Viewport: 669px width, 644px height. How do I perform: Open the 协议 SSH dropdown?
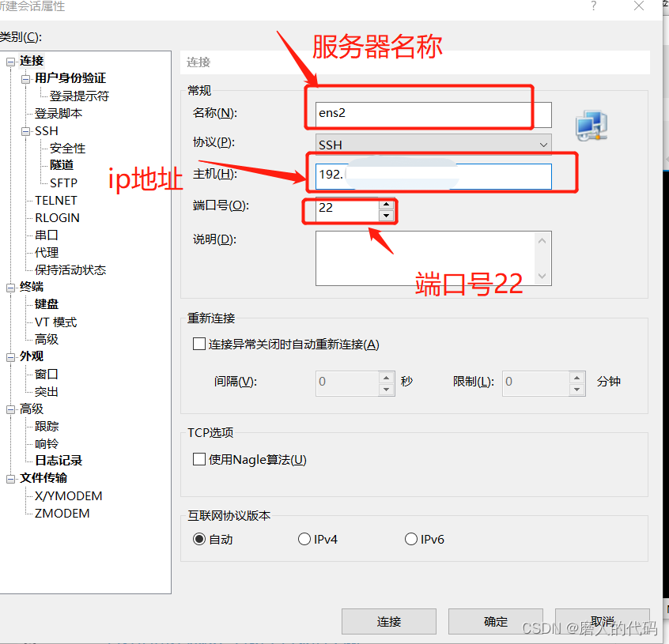pos(433,145)
